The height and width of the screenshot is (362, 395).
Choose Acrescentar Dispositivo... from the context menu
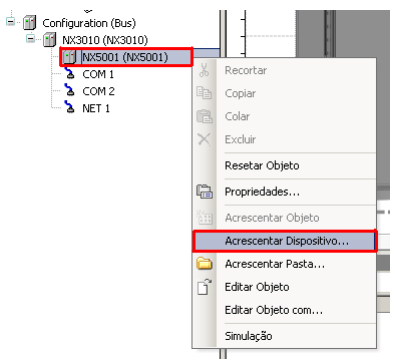tap(285, 241)
